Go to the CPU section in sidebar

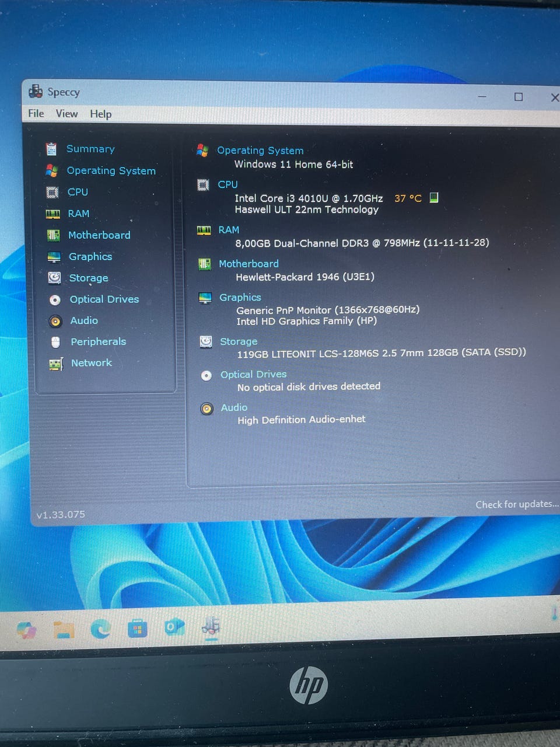(78, 192)
